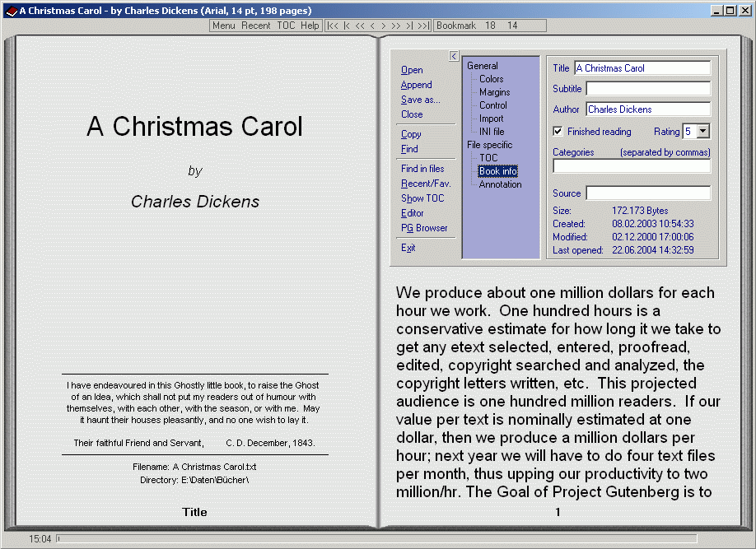Click the 15:04 clock in status bar
Viewport: 756px width, 549px height.
40,539
